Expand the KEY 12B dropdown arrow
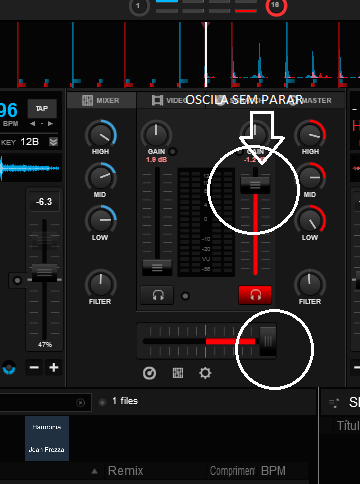 (53, 142)
